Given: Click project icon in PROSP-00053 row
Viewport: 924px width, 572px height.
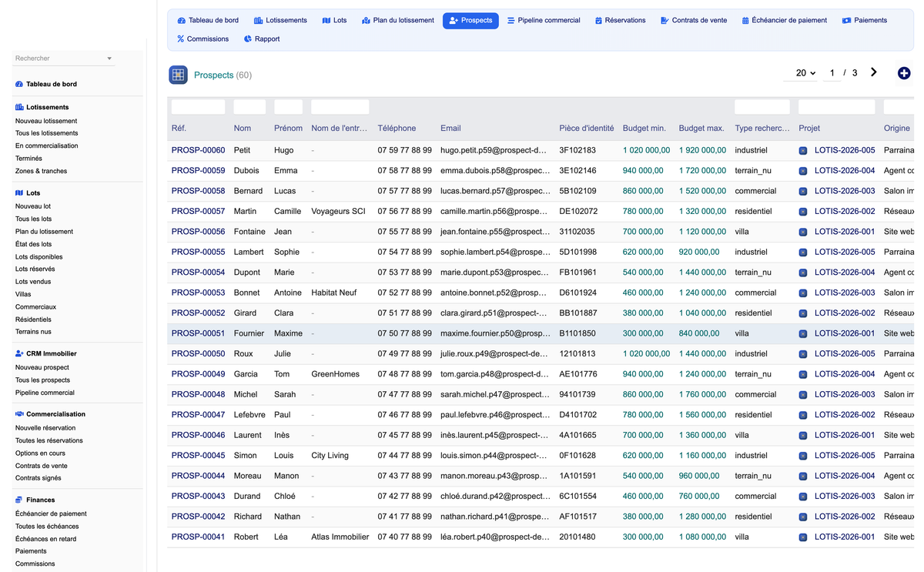Looking at the screenshot, I should tap(803, 293).
